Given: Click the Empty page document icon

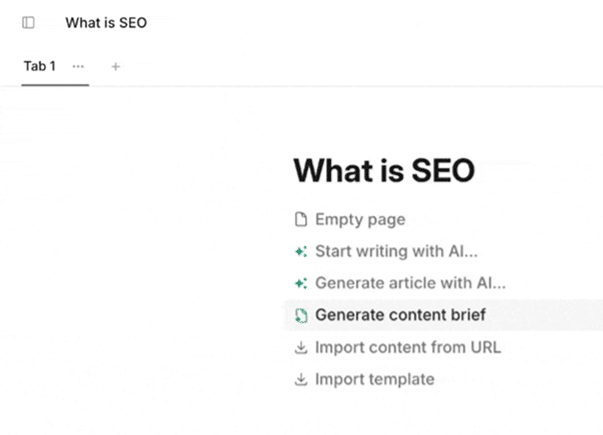Looking at the screenshot, I should point(301,220).
